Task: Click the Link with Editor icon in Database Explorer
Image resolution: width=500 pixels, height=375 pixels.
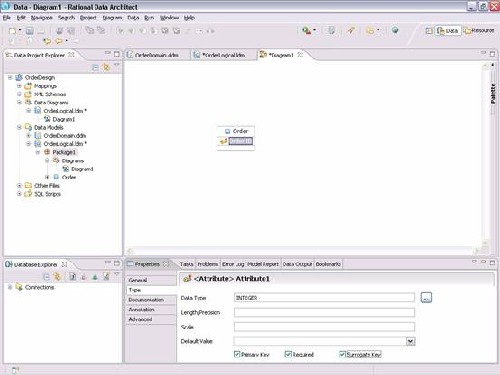Action: point(58,276)
